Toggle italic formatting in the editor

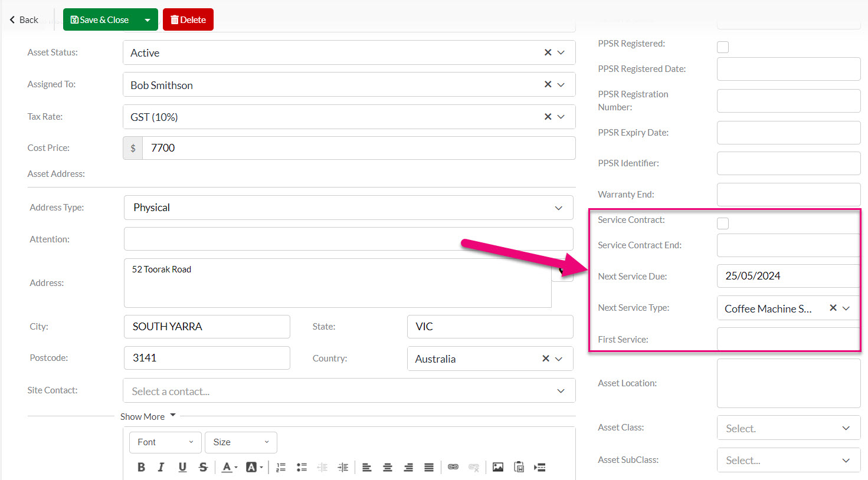pyautogui.click(x=161, y=467)
